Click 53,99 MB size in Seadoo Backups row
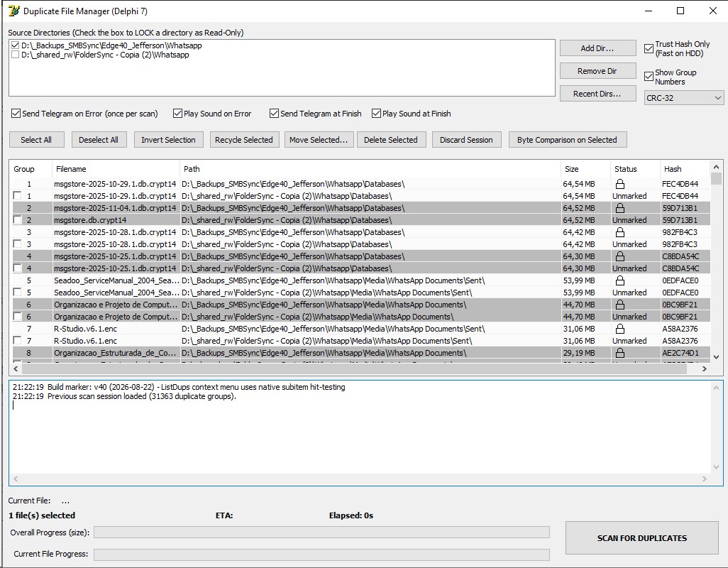 point(579,280)
